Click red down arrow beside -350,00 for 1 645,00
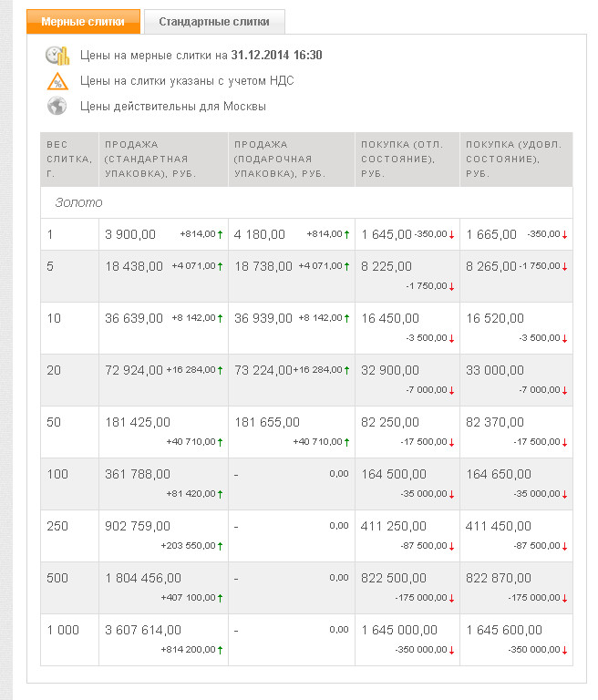The height and width of the screenshot is (700, 598). coord(451,235)
